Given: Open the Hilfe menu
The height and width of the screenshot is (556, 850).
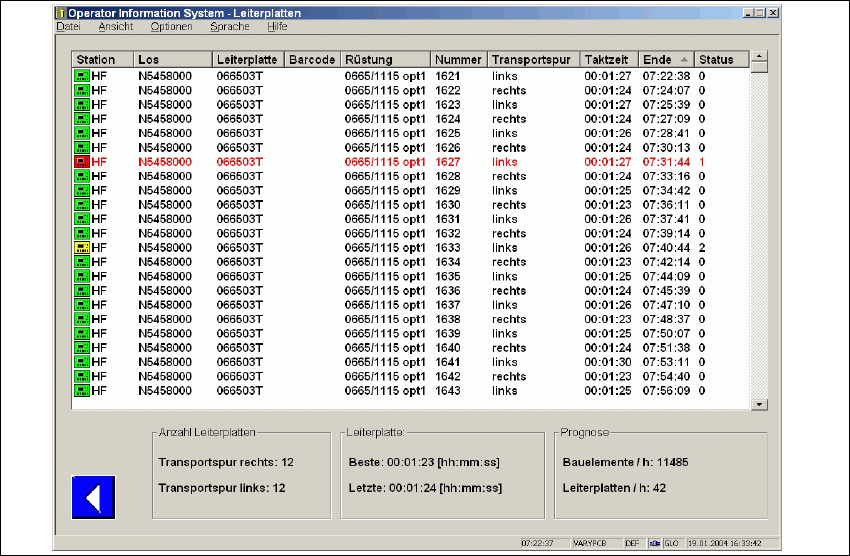Looking at the screenshot, I should 277,27.
